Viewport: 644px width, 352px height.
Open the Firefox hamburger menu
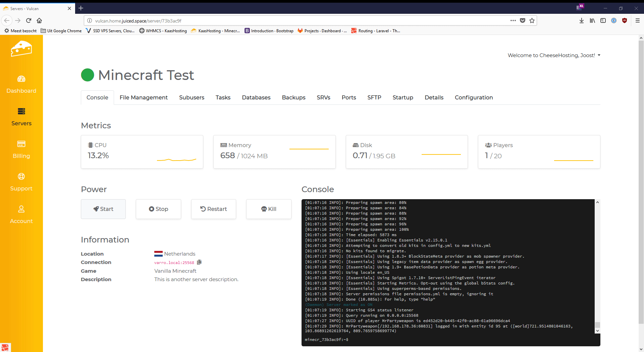coord(637,20)
